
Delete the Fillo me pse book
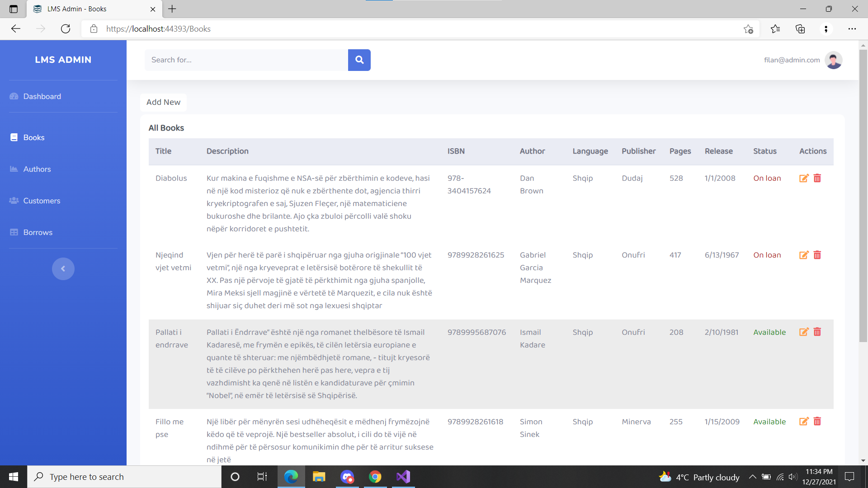click(817, 422)
